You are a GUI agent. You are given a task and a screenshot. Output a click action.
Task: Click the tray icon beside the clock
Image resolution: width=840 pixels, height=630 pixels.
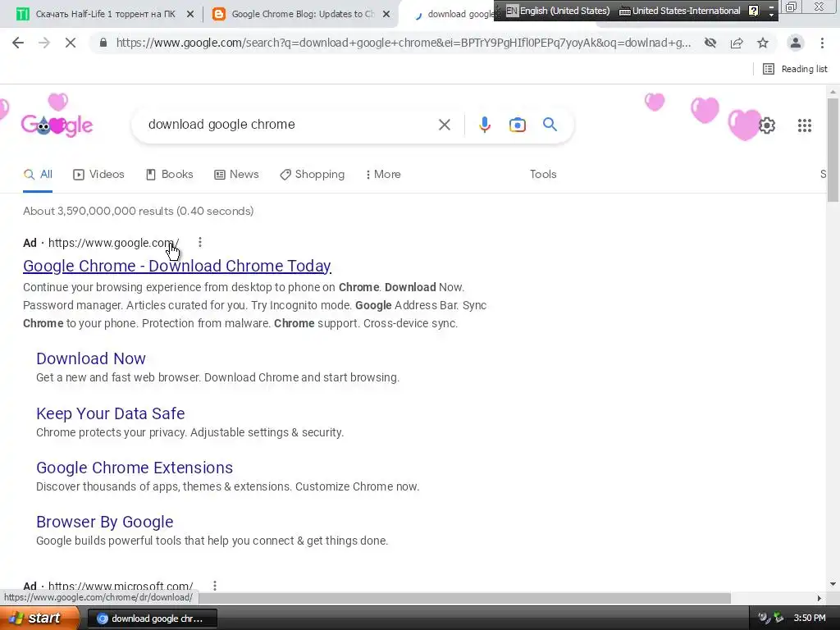(778, 619)
